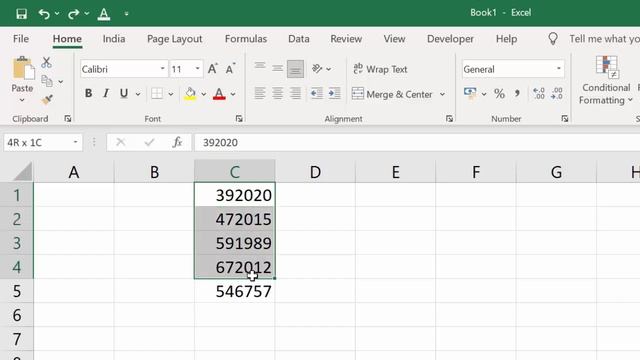Image resolution: width=640 pixels, height=360 pixels.
Task: Undo the last action
Action: coord(44,13)
